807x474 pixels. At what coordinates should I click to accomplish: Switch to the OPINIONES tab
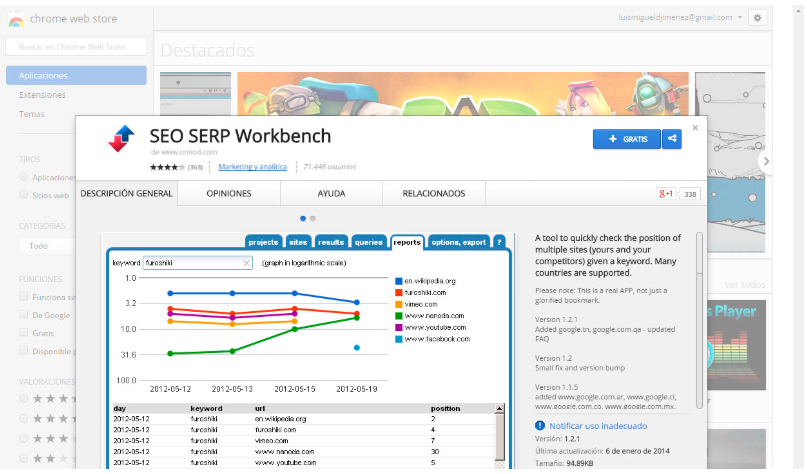tap(229, 194)
